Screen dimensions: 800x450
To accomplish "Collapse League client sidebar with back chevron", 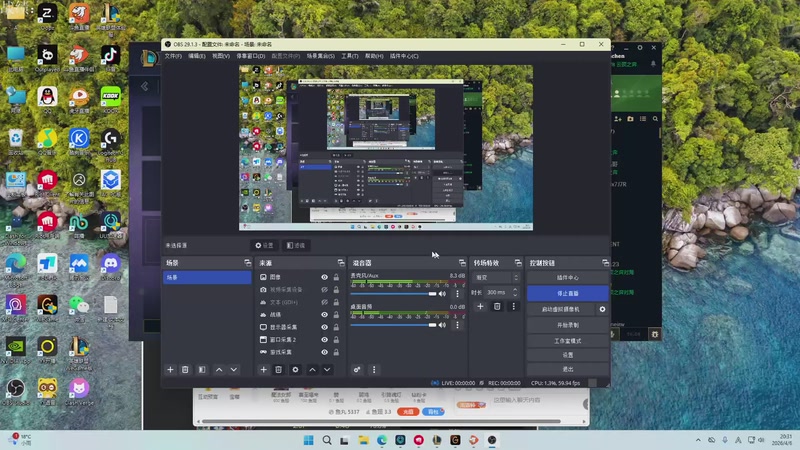I will click(145, 86).
